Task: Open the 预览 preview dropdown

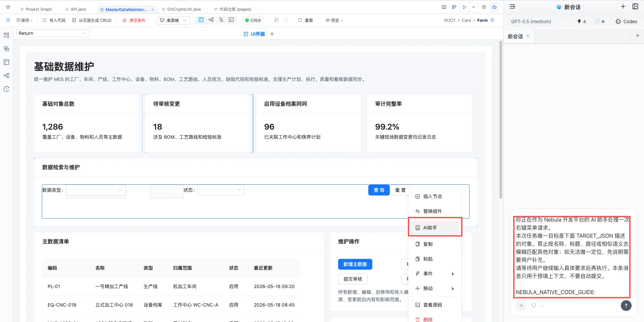Action: (x=334, y=20)
